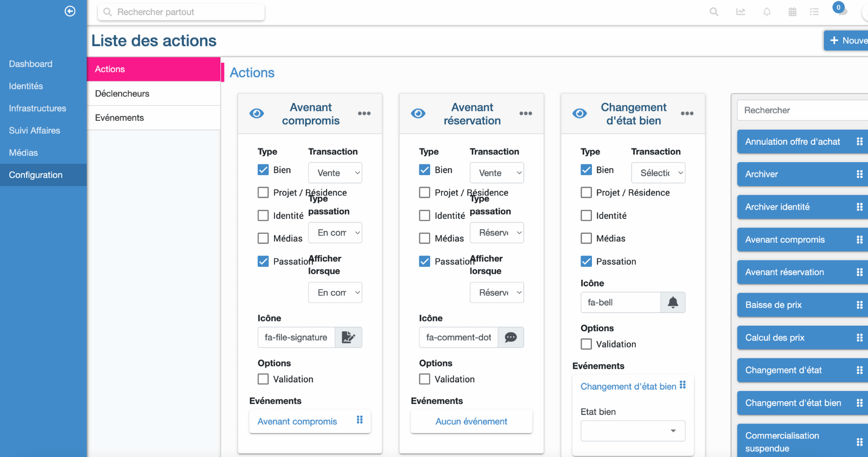Open more options for Avenant compromis card
Image resolution: width=868 pixels, height=457 pixels.
pos(365,113)
